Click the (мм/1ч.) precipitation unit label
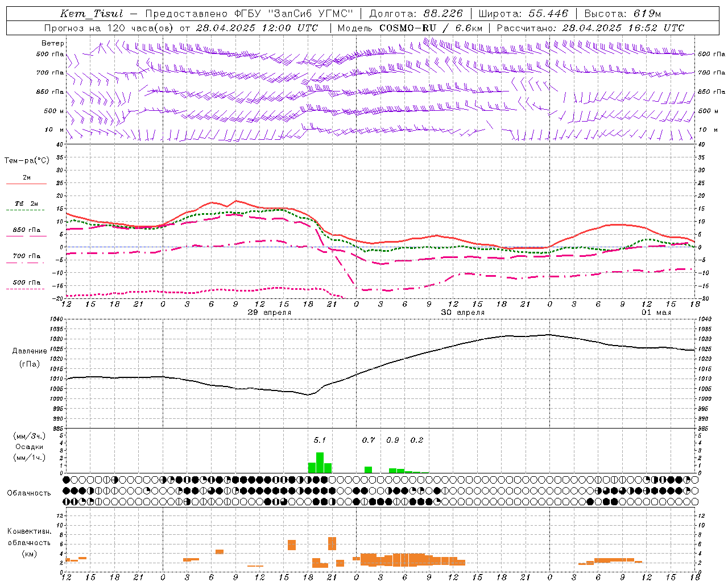This screenshot has width=728, height=582. point(29,458)
